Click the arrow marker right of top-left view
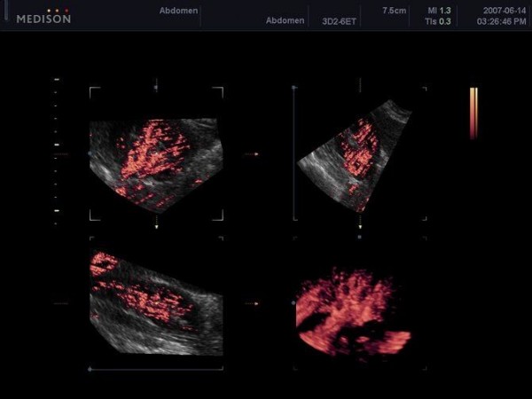 [252, 154]
